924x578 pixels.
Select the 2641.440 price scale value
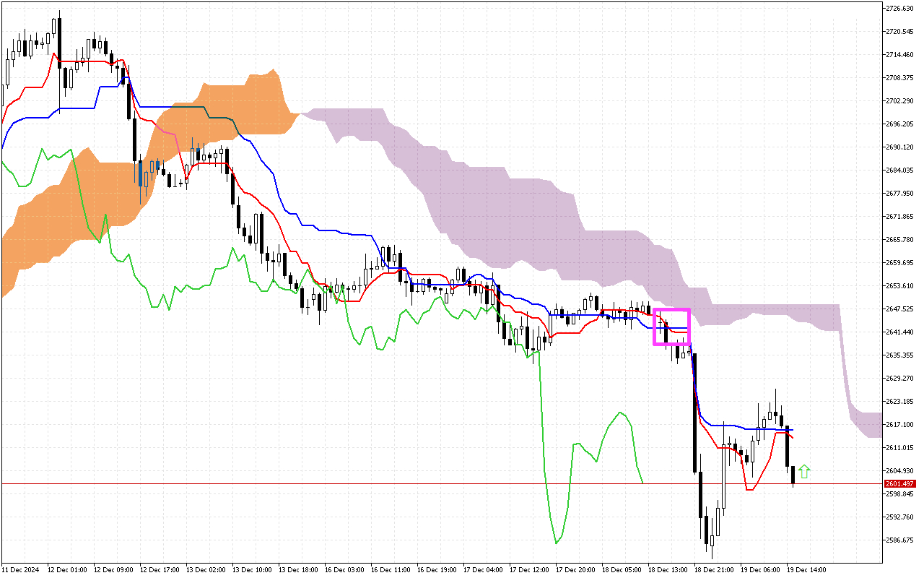[x=899, y=332]
